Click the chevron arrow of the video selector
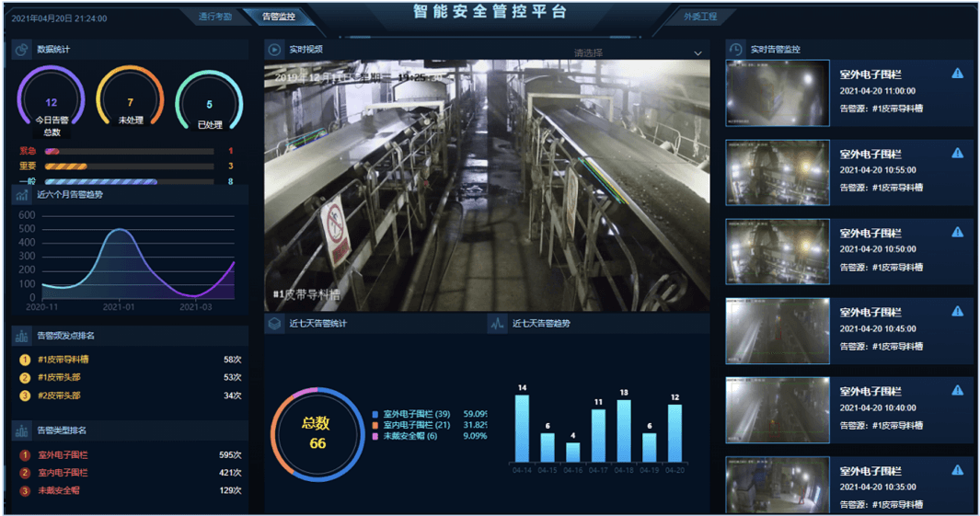This screenshot has width=980, height=516. [x=698, y=53]
